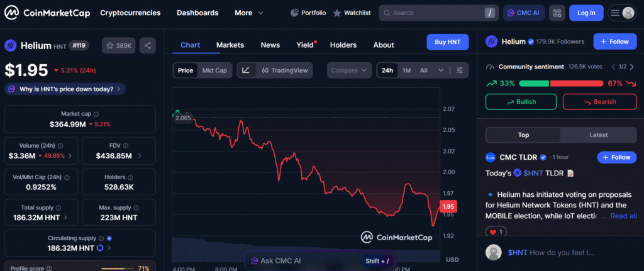Switch chart to Mkt Cap view
Viewport: 644px width, 271px height.
click(x=214, y=70)
